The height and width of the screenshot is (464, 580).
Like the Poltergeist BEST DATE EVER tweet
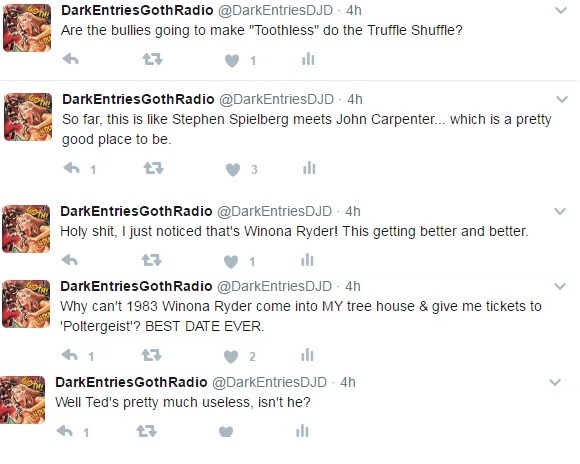[231, 357]
